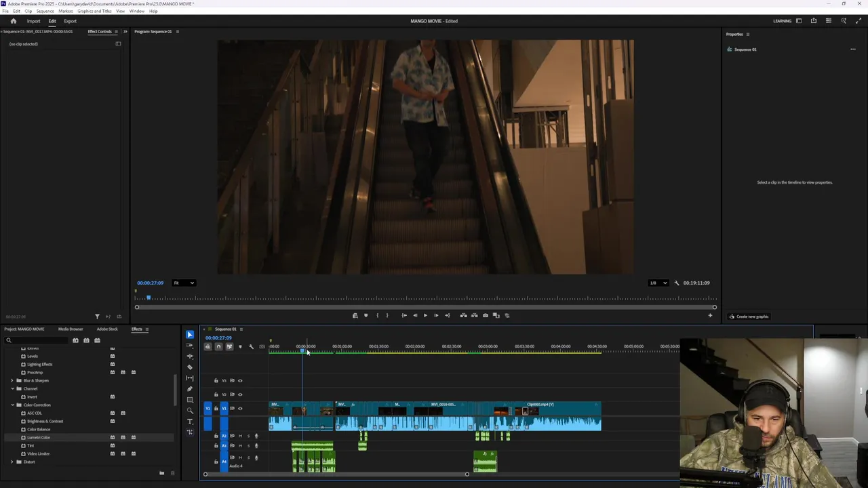Open the File menu
This screenshot has width=868, height=488.
pyautogui.click(x=5, y=12)
